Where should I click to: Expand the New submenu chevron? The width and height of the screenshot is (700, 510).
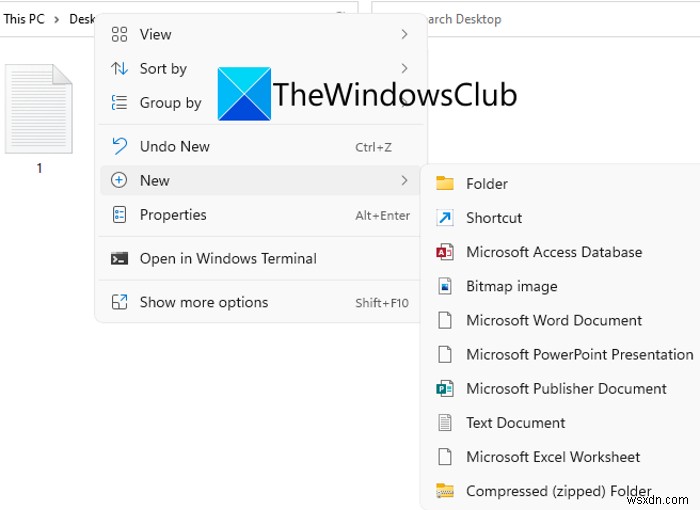coord(404,180)
